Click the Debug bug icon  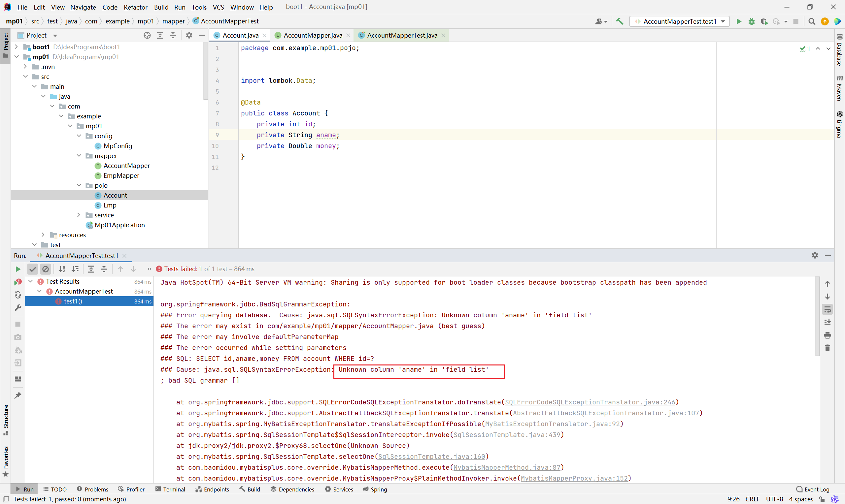pyautogui.click(x=751, y=21)
